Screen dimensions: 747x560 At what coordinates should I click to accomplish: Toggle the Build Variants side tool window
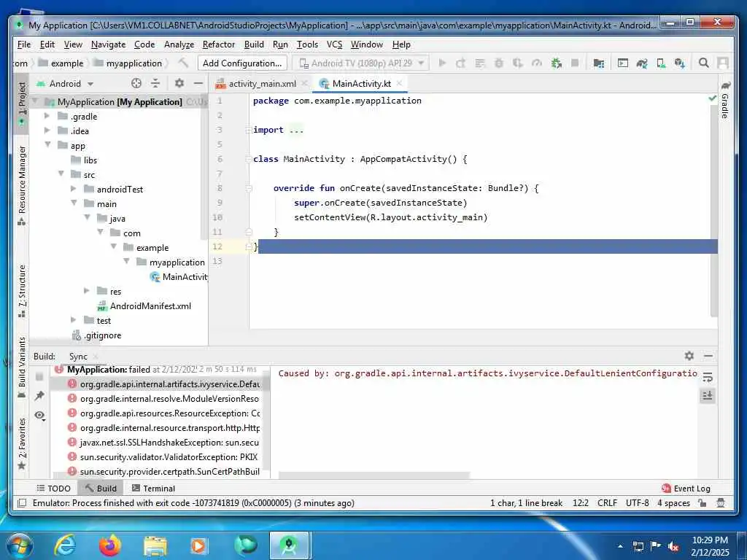[21, 367]
